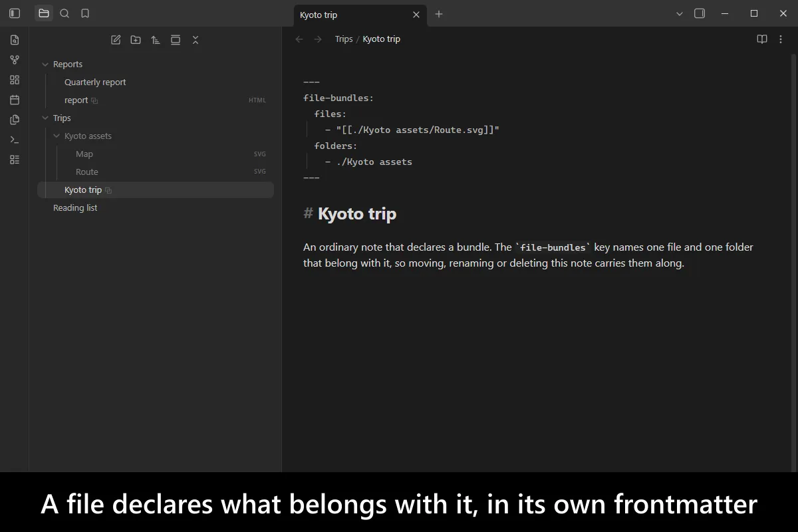Switch to reading view book icon

(762, 39)
